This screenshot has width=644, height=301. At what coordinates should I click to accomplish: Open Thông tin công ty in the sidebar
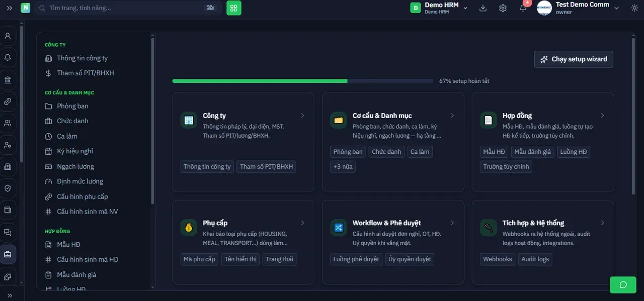82,58
